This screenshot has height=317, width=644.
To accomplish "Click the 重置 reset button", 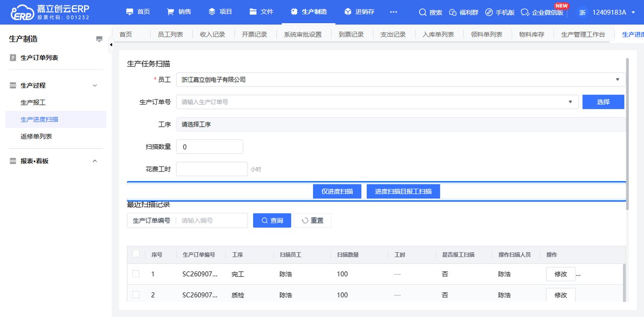I will (x=312, y=220).
